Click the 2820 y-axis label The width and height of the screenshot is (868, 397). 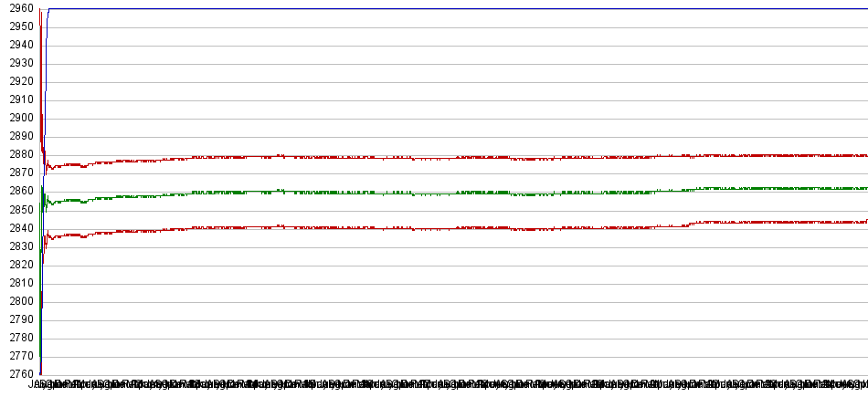[x=18, y=265]
